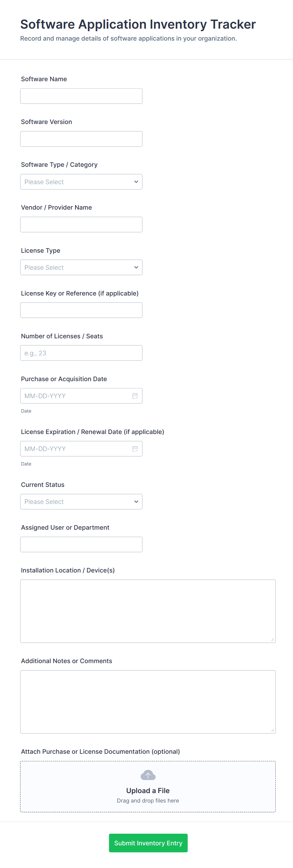The image size is (293, 868).
Task: Click resize handle of Installation Location textarea
Action: (273, 640)
